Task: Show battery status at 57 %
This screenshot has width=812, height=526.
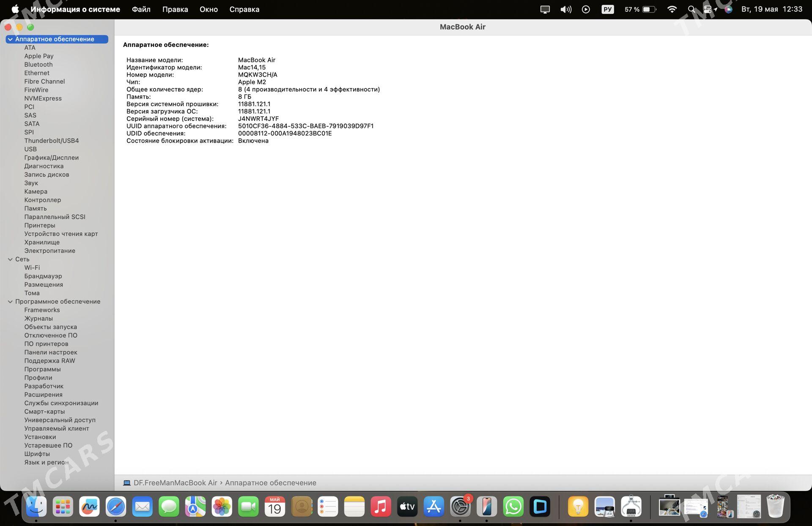Action: click(x=640, y=9)
